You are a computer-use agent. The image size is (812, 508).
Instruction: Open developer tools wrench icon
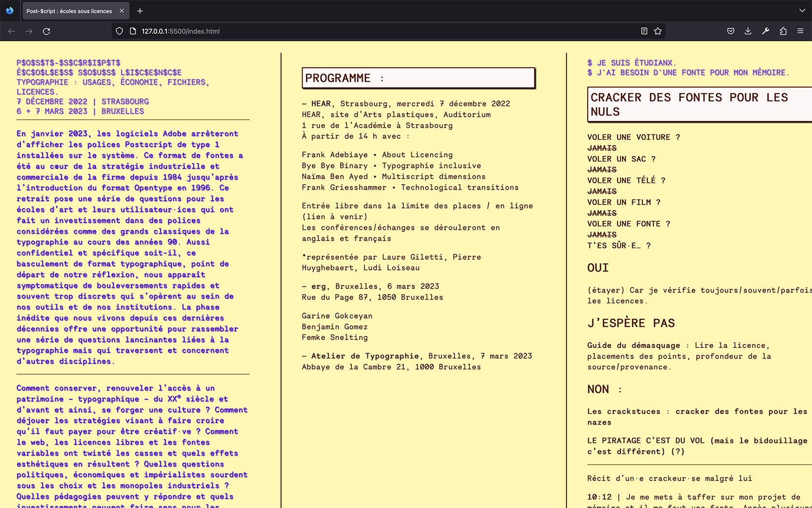click(x=766, y=31)
